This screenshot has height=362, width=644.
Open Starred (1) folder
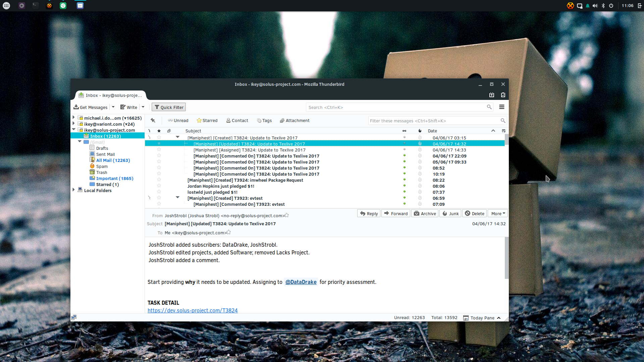coord(107,184)
